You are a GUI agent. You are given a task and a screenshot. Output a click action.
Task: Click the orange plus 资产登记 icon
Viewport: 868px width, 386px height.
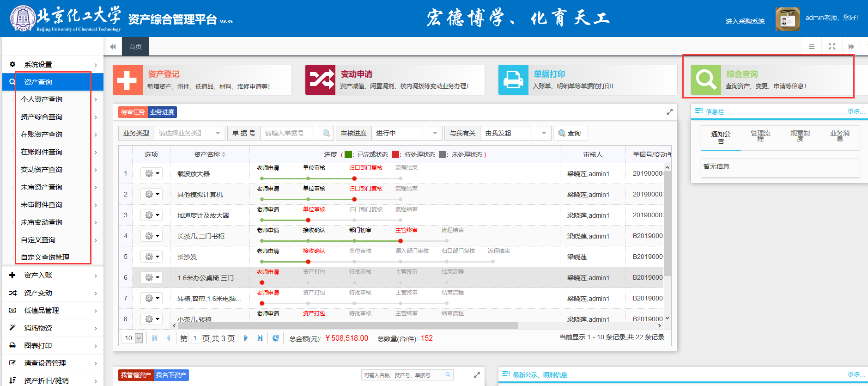click(127, 80)
